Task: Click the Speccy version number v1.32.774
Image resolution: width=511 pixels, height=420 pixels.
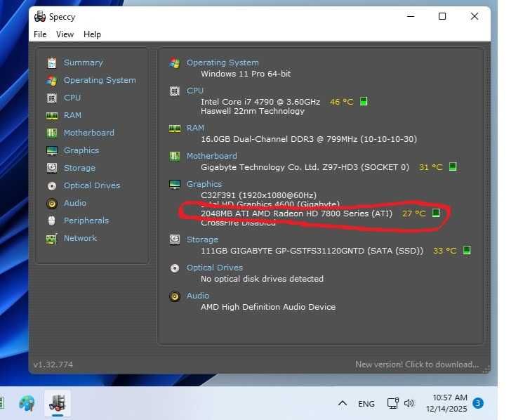Action: (53, 365)
